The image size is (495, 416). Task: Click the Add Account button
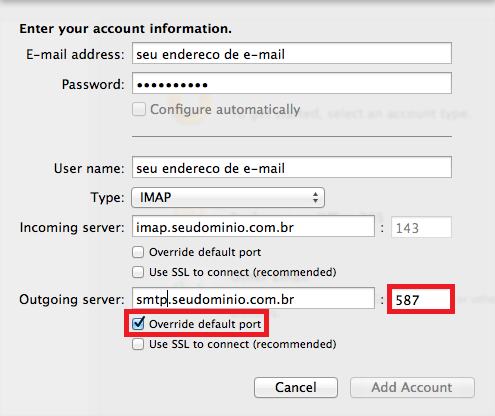412,387
